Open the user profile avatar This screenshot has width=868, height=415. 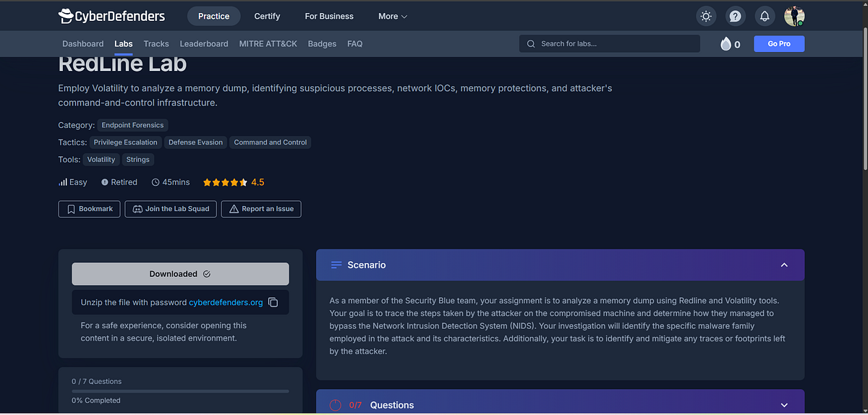tap(794, 16)
